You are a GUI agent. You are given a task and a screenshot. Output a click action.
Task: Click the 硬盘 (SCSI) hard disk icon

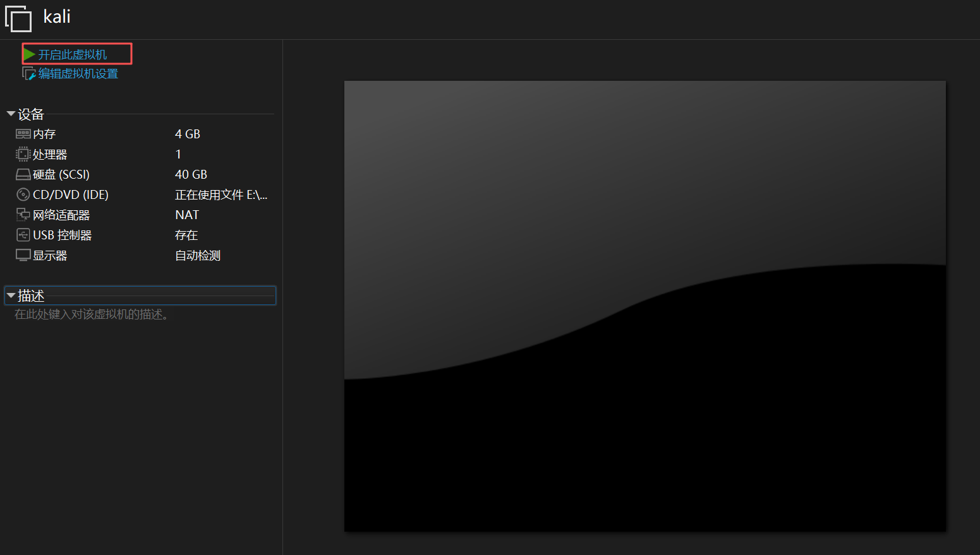(x=23, y=174)
